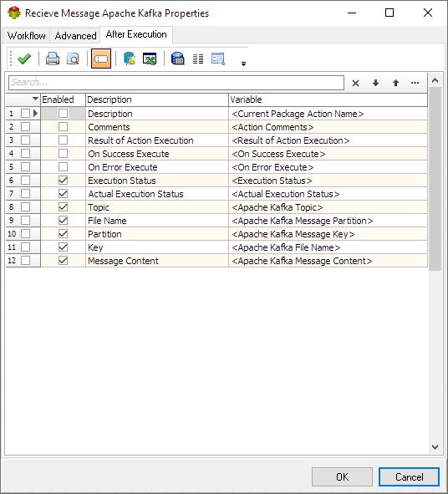Viewport: 448px width, 494px height.
Task: Open print preview magnifier icon
Action: (73, 59)
